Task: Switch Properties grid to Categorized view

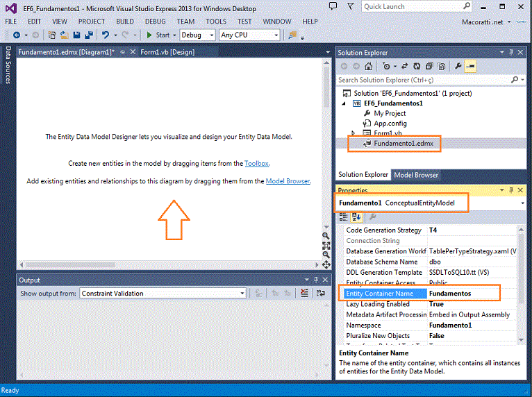Action: pos(343,217)
